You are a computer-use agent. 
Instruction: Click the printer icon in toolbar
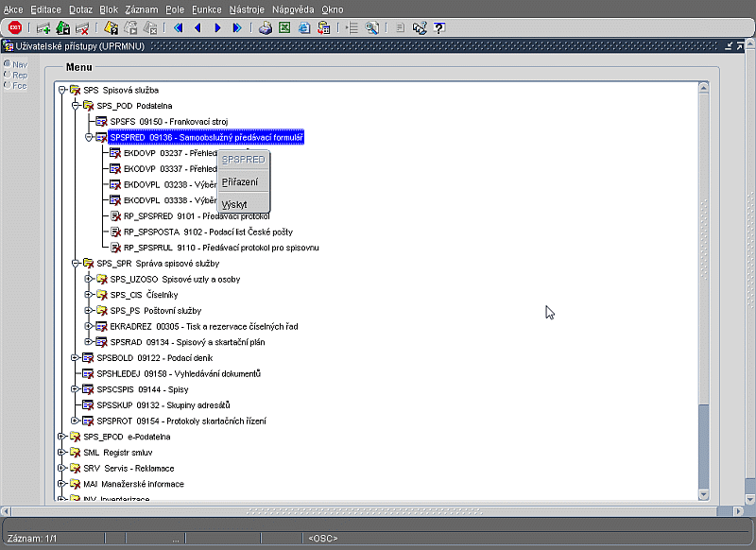click(266, 28)
